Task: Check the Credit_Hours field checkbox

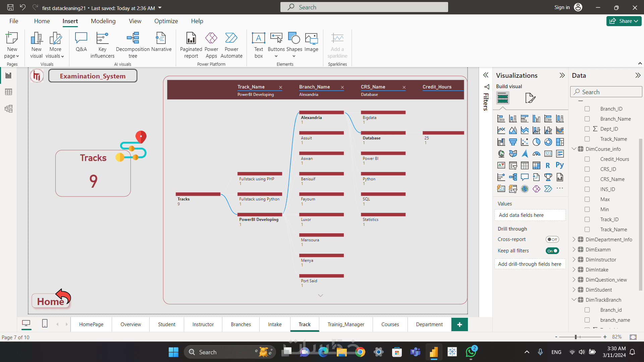Action: (587, 159)
